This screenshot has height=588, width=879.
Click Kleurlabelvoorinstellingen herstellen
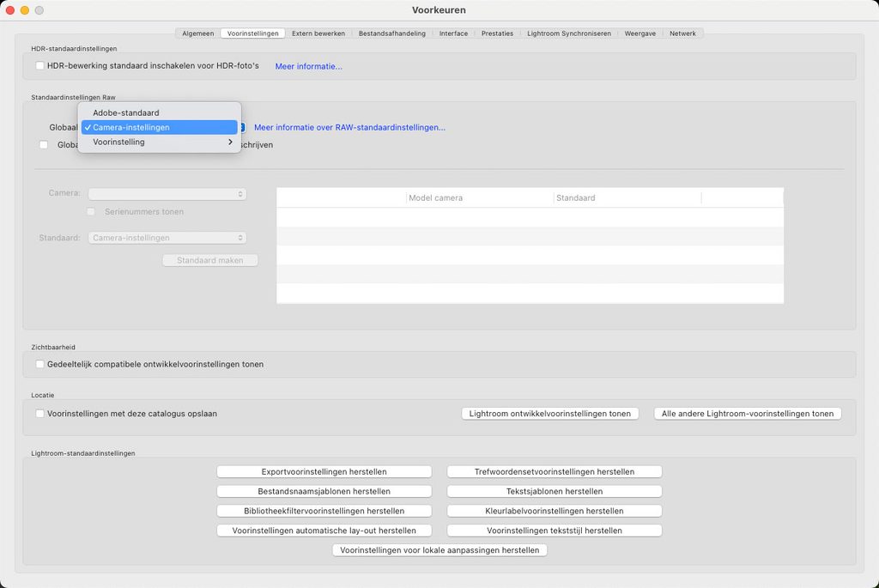coord(555,511)
